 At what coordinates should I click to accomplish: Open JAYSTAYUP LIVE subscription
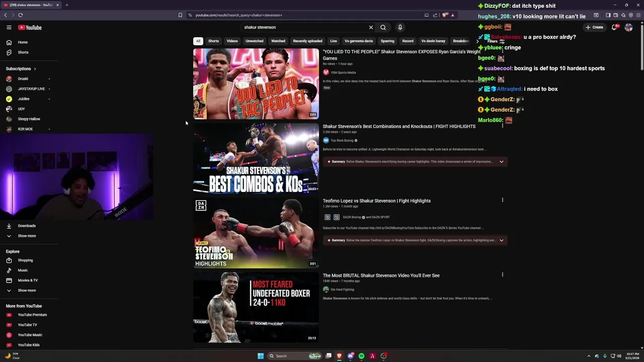(31, 89)
